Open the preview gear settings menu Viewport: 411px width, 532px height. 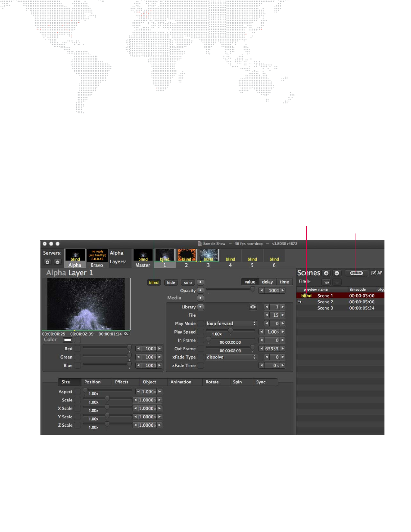click(x=126, y=334)
